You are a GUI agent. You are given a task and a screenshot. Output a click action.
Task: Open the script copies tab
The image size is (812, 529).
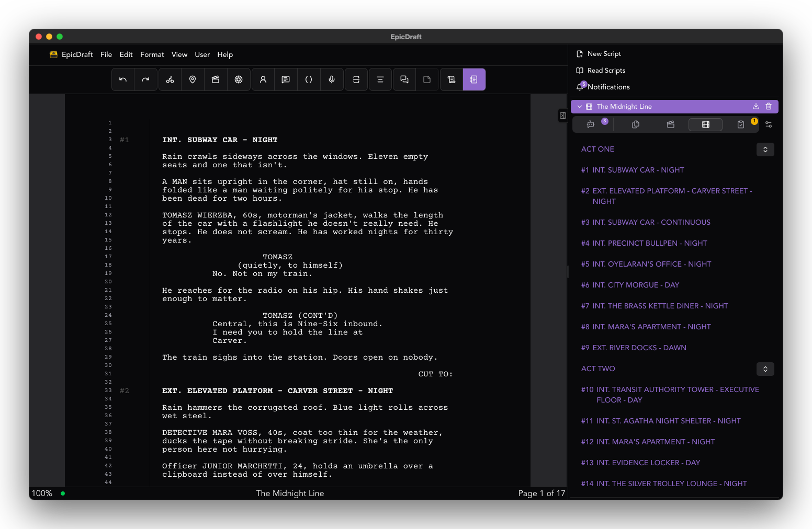tap(636, 124)
